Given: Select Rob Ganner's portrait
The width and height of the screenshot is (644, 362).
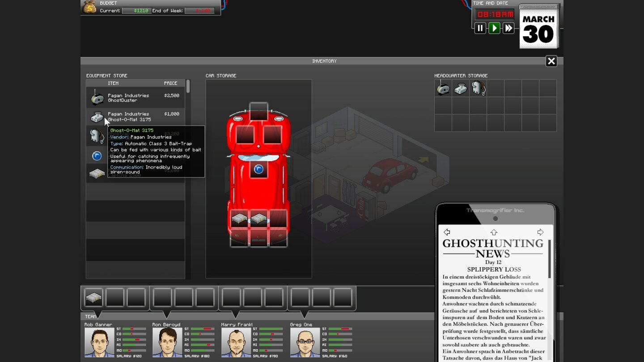Looking at the screenshot, I should pos(100,342).
